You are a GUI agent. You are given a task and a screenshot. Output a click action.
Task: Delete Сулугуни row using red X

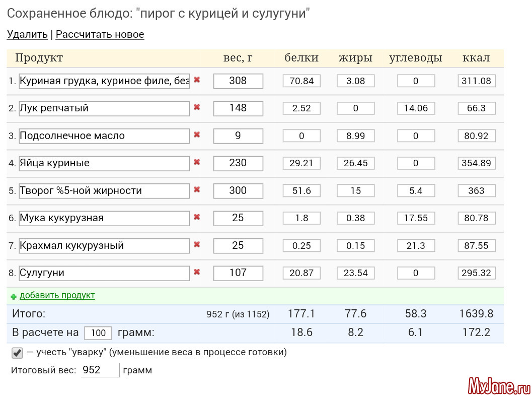(197, 272)
